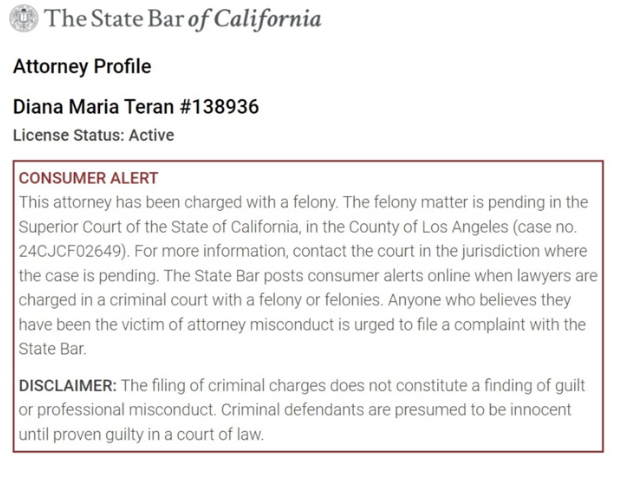This screenshot has height=483, width=618.
Task: Click the phrase "court of law"
Action: pyautogui.click(x=227, y=434)
